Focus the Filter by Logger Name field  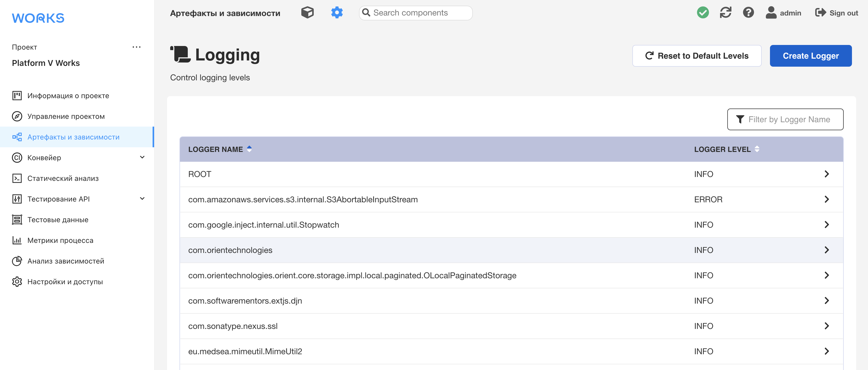click(x=789, y=120)
